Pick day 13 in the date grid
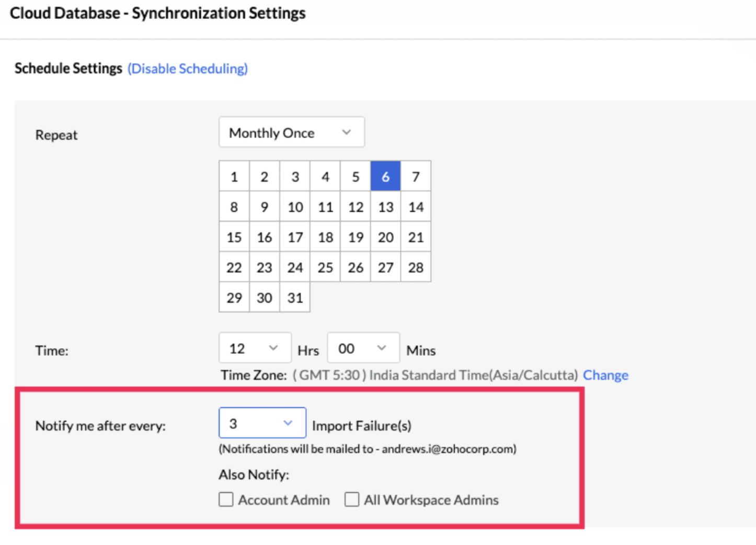The image size is (756, 545). (385, 207)
